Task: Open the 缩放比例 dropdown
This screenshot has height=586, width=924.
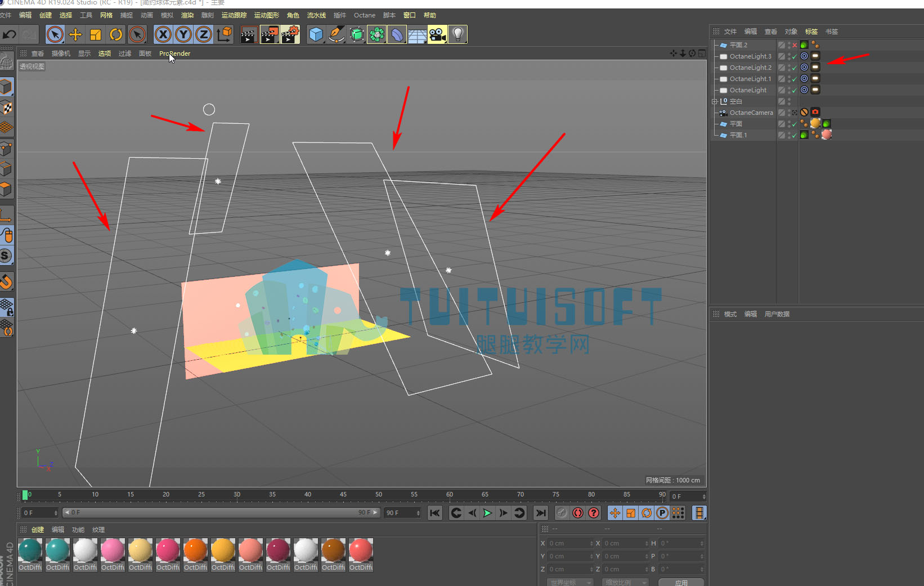Action: pos(625,583)
